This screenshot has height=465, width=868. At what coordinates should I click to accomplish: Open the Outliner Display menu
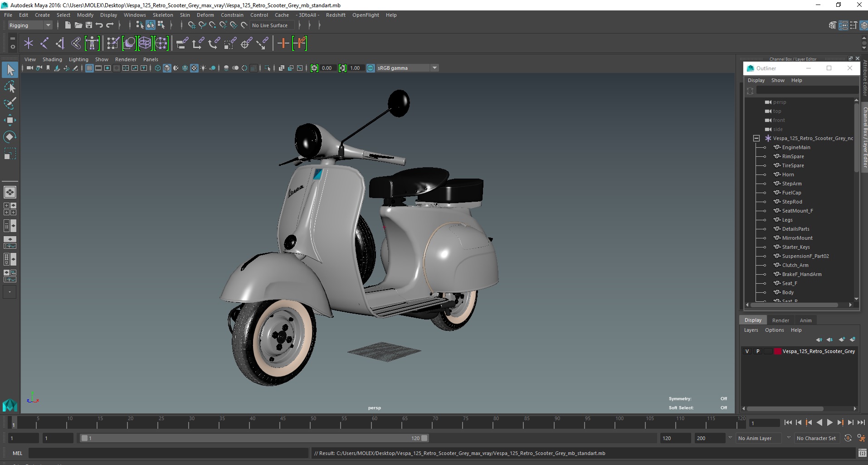point(756,80)
